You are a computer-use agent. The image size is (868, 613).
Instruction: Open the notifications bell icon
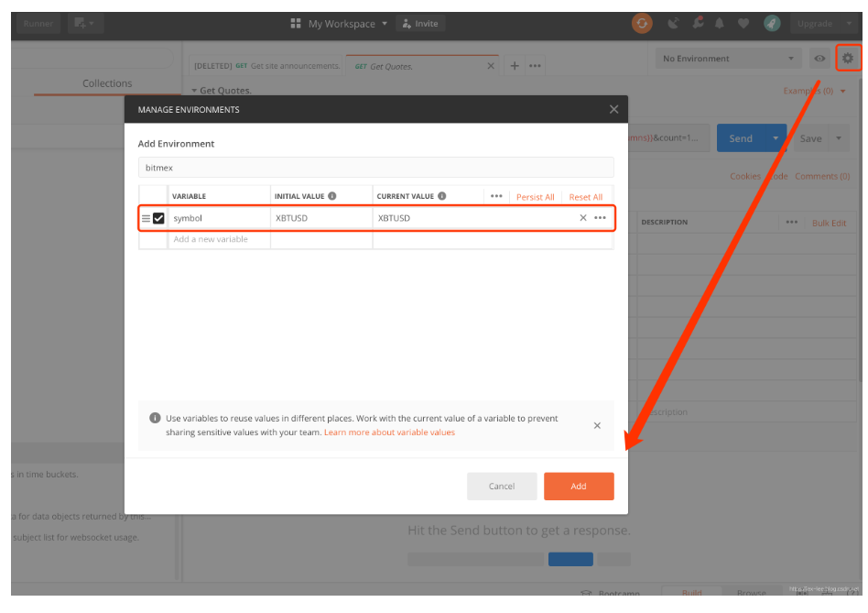click(x=720, y=23)
